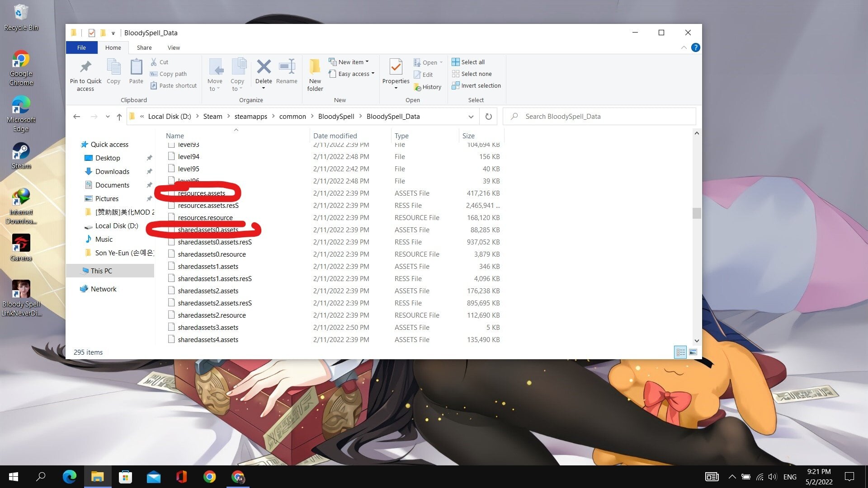Image resolution: width=868 pixels, height=488 pixels.
Task: Open file History
Action: pyautogui.click(x=427, y=87)
